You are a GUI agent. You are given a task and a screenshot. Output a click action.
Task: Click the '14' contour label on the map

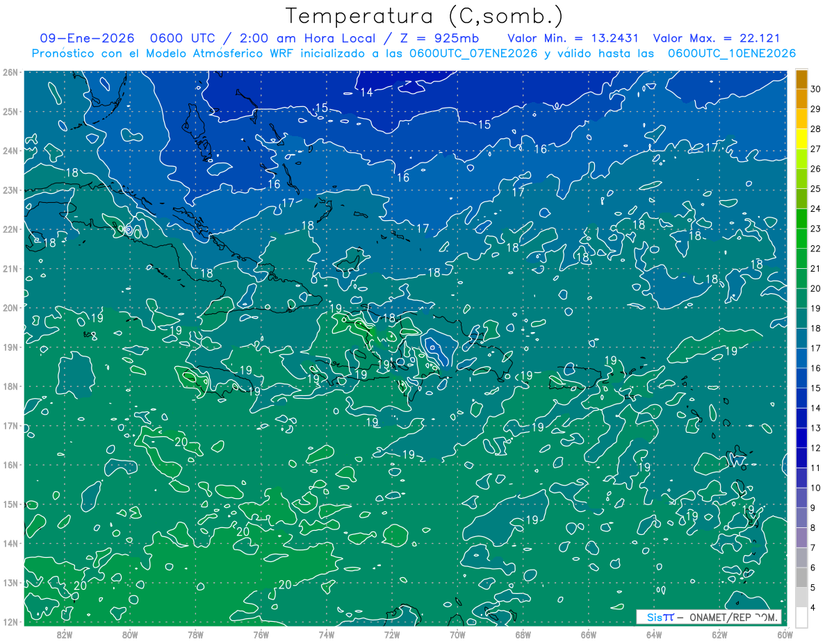[366, 92]
